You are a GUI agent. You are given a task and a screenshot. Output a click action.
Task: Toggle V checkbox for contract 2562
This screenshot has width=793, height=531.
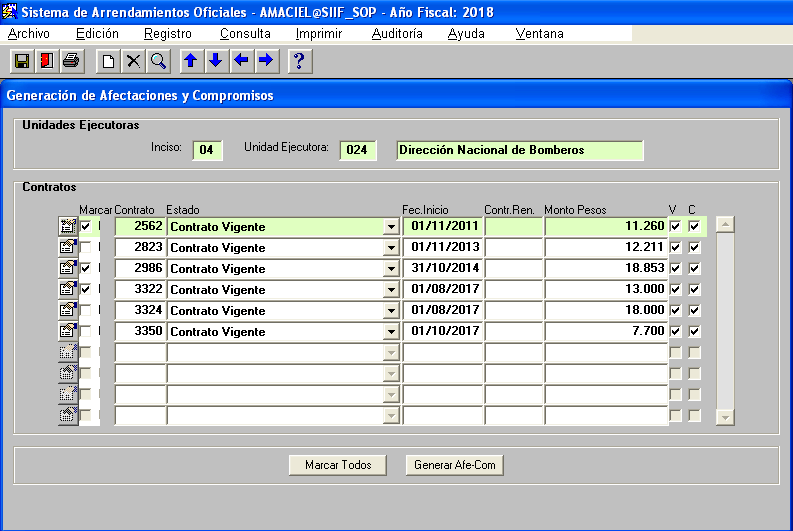tap(675, 226)
